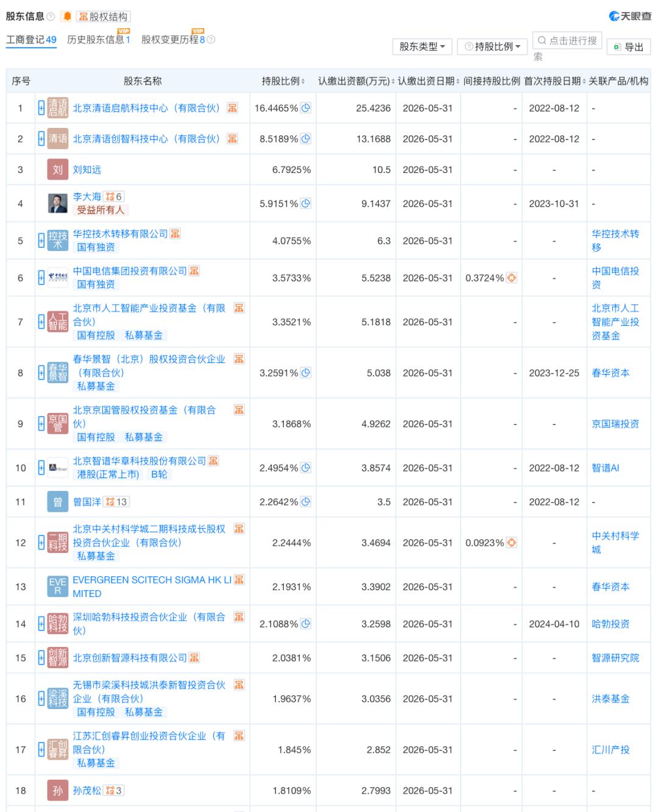The width and height of the screenshot is (658, 812).
Task: Click 私募基金 tag under 春华景智
Action: point(96,386)
